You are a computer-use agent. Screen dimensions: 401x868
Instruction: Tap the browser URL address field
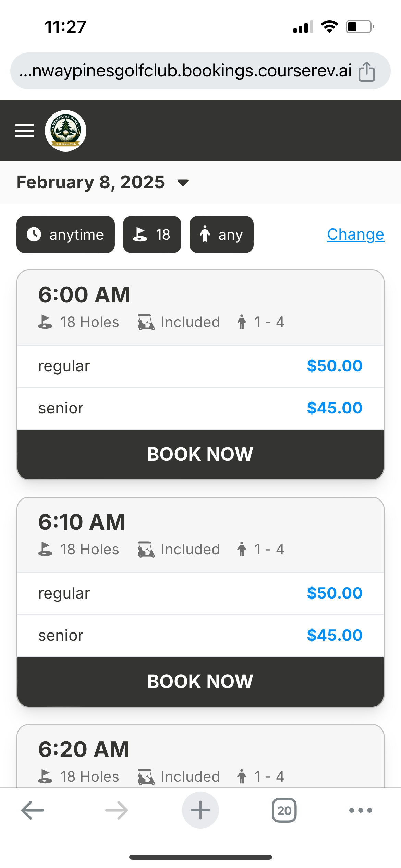coord(185,71)
